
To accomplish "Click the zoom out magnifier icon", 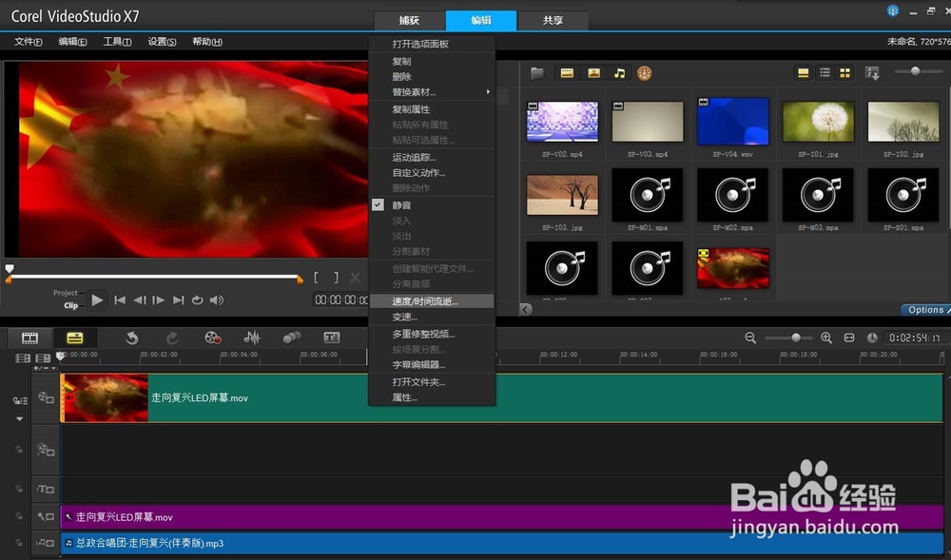I will coord(750,338).
